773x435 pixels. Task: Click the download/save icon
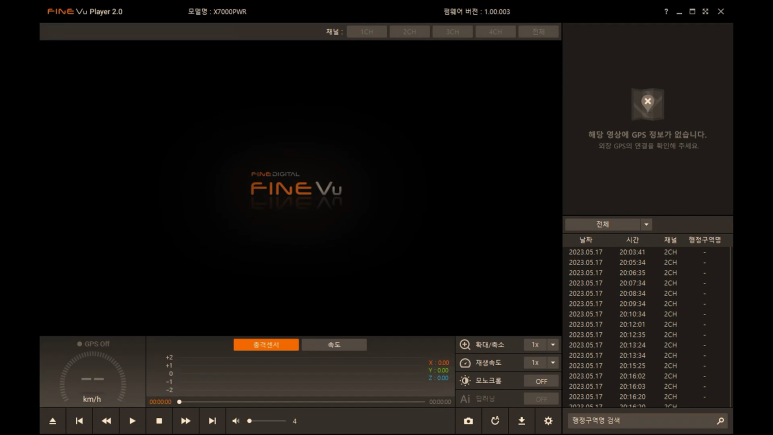[x=522, y=421]
